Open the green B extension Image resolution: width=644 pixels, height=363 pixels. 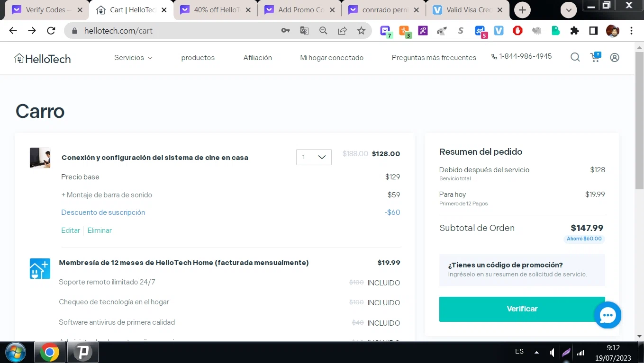[555, 31]
